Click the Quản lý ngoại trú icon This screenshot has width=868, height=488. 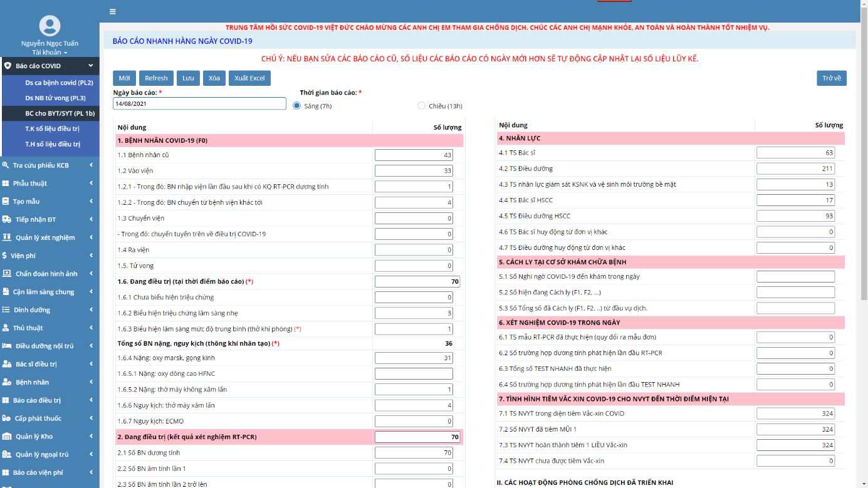click(x=6, y=454)
